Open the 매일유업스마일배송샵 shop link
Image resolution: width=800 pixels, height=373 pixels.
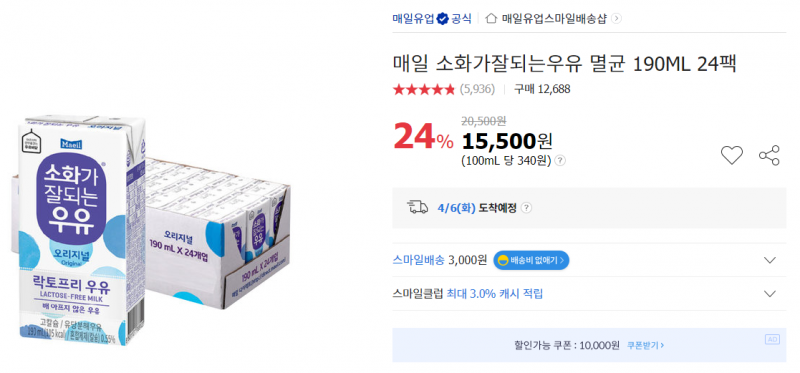pos(555,19)
